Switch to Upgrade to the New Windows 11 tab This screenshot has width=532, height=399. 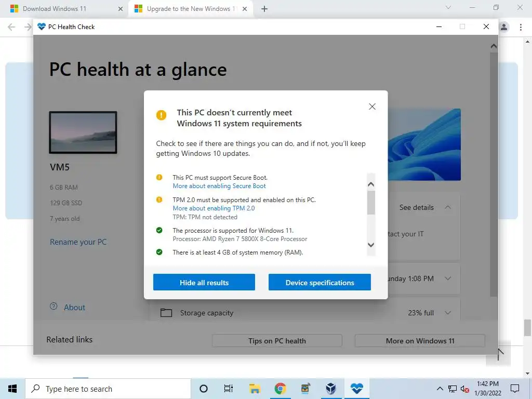(x=191, y=9)
